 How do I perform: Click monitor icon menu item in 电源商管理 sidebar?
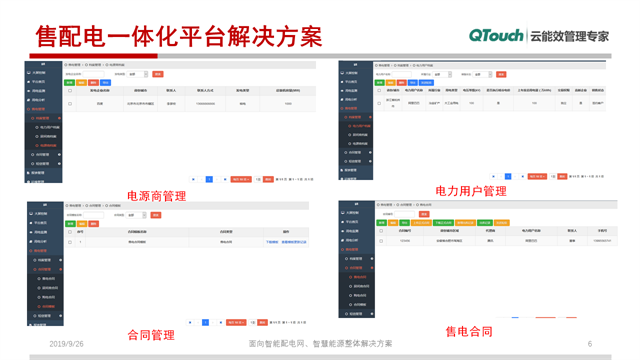point(36,73)
